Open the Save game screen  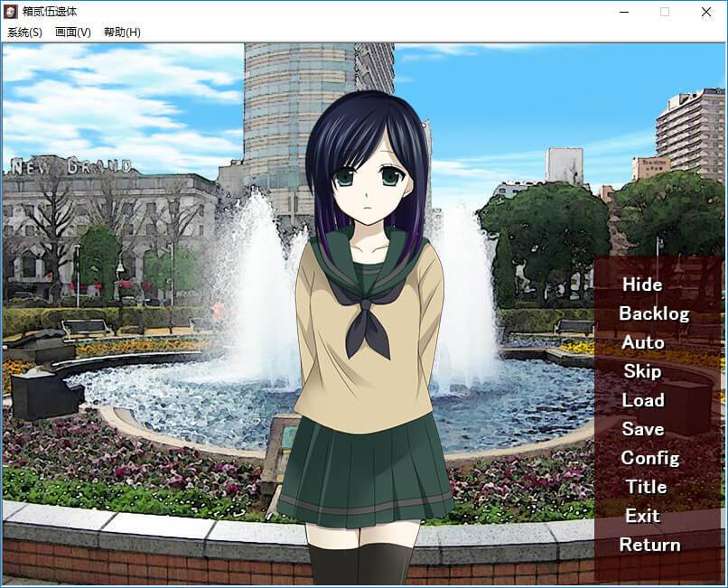642,429
